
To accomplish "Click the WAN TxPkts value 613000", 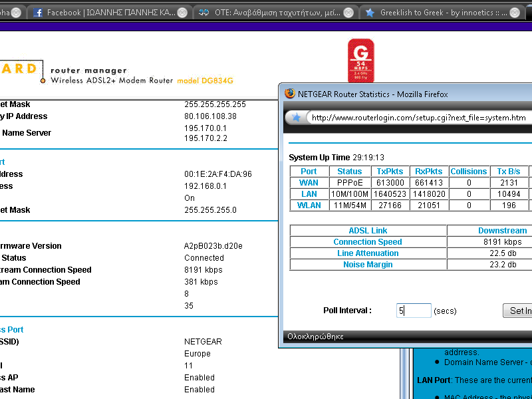I will click(390, 182).
